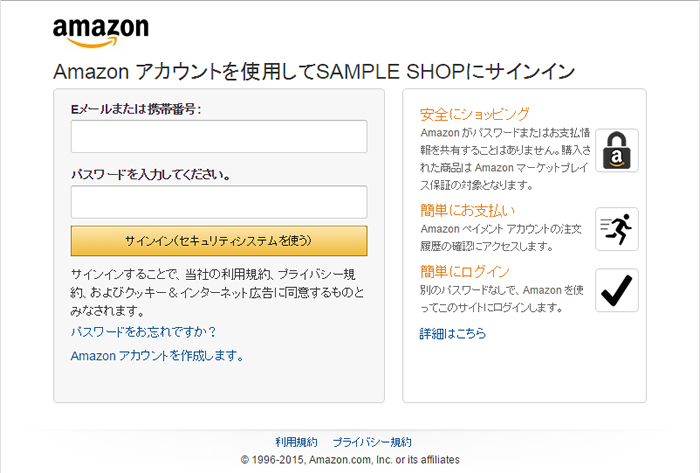Click the SAMPLE SHOPにサインイン page title
This screenshot has height=473, width=700.
[314, 71]
